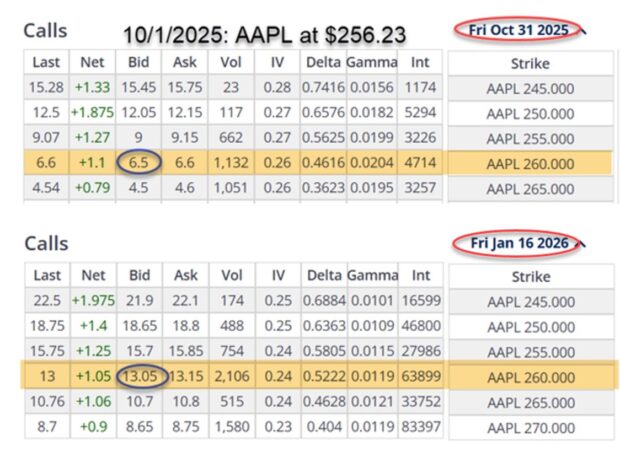The width and height of the screenshot is (620, 452).
Task: Click the Strike header in October table
Action: pyautogui.click(x=529, y=63)
